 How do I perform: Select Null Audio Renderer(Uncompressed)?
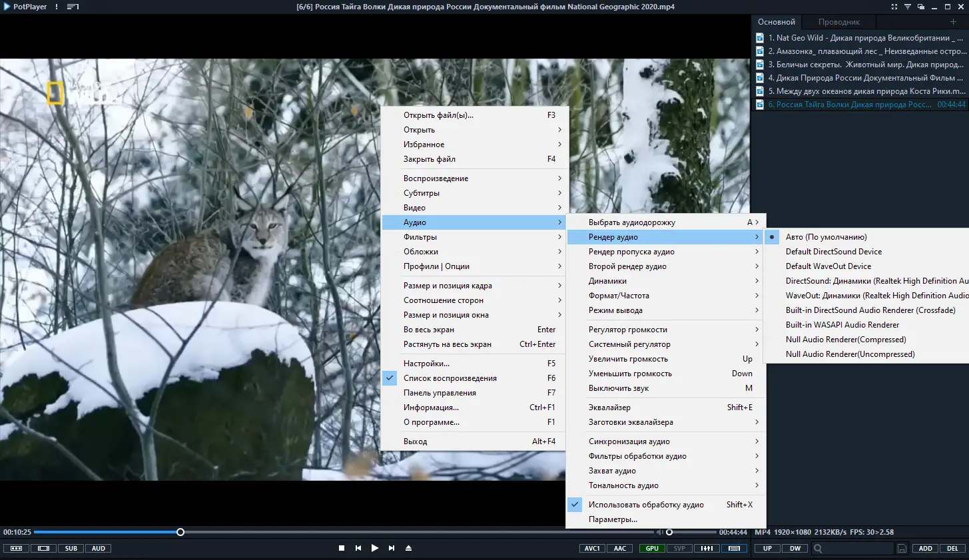click(x=866, y=354)
